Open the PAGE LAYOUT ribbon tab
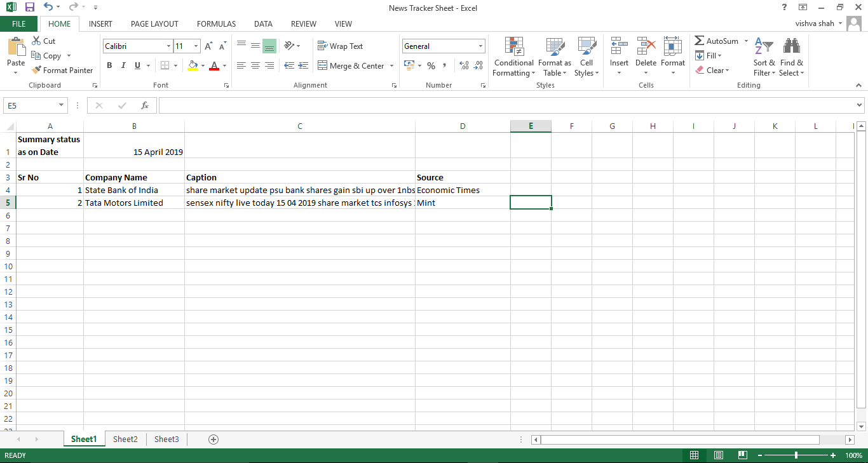The image size is (868, 463). coord(154,24)
